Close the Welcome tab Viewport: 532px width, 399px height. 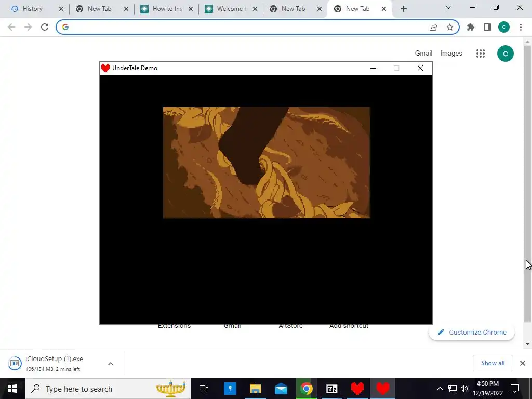(x=255, y=9)
